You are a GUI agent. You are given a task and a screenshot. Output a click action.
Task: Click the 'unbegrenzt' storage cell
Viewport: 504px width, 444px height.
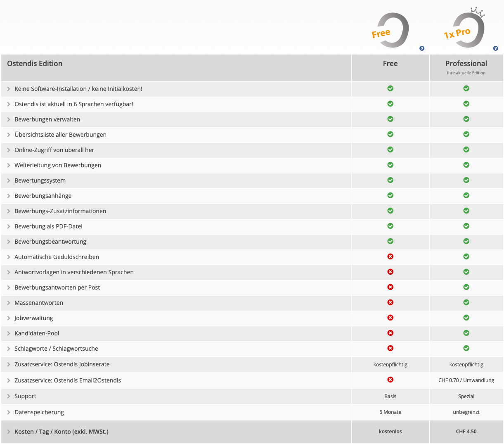pyautogui.click(x=466, y=412)
